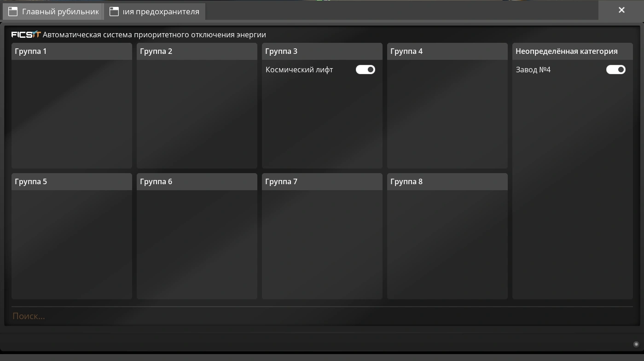Select the Завод №4 entry label
Image resolution: width=644 pixels, height=361 pixels.
[x=533, y=70]
